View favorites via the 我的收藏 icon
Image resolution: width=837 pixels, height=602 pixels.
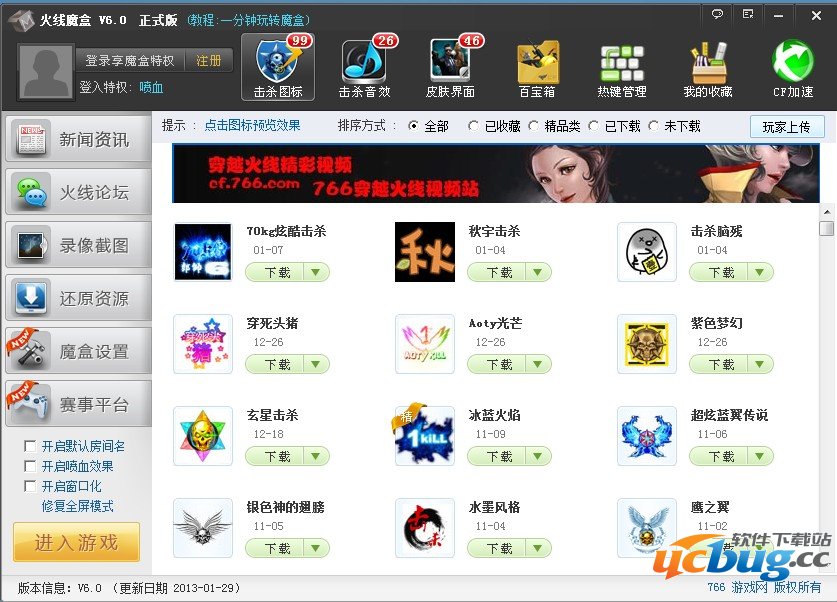tap(707, 67)
